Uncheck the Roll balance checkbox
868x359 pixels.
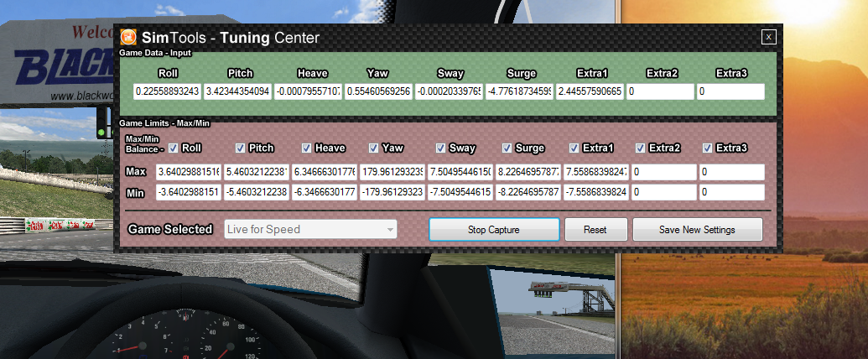click(x=174, y=148)
